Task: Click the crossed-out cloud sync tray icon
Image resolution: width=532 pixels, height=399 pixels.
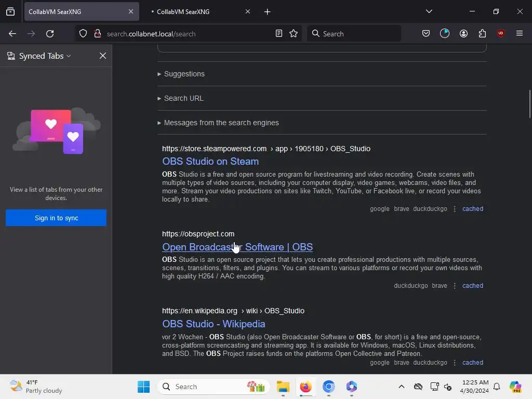Action: pyautogui.click(x=418, y=387)
